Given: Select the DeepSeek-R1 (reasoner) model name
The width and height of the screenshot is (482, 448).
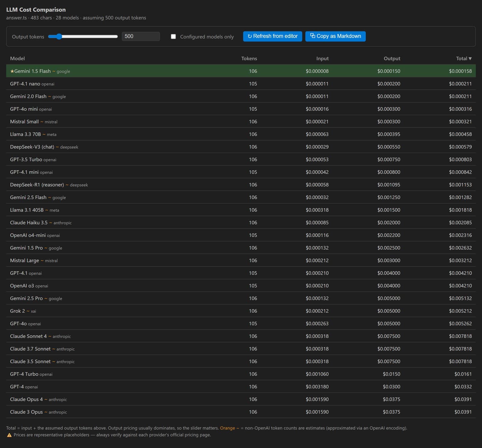Looking at the screenshot, I should (x=37, y=185).
